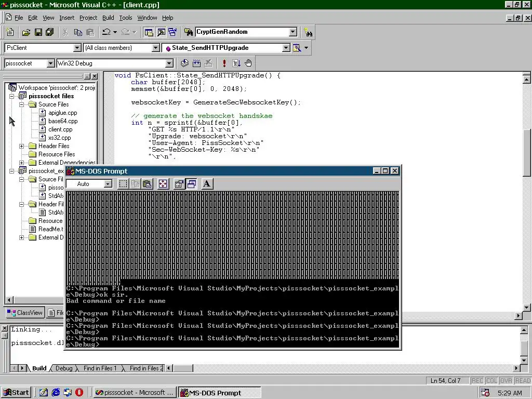Open MS-DOS Prompt Properties icon
532x399 pixels.
(179, 184)
